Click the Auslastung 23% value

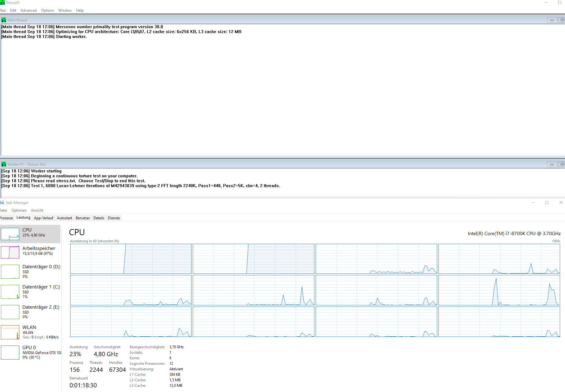point(75,354)
